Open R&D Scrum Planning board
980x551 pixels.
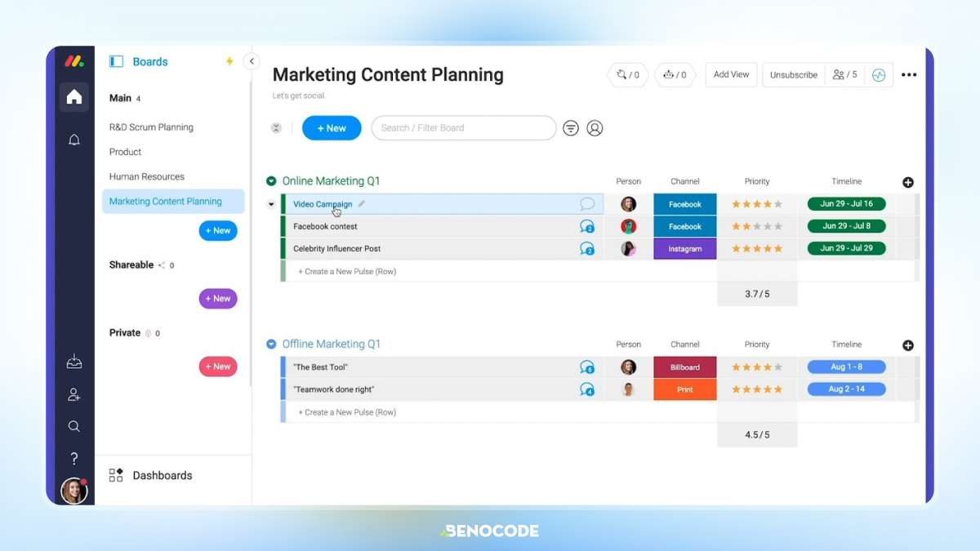click(x=151, y=127)
